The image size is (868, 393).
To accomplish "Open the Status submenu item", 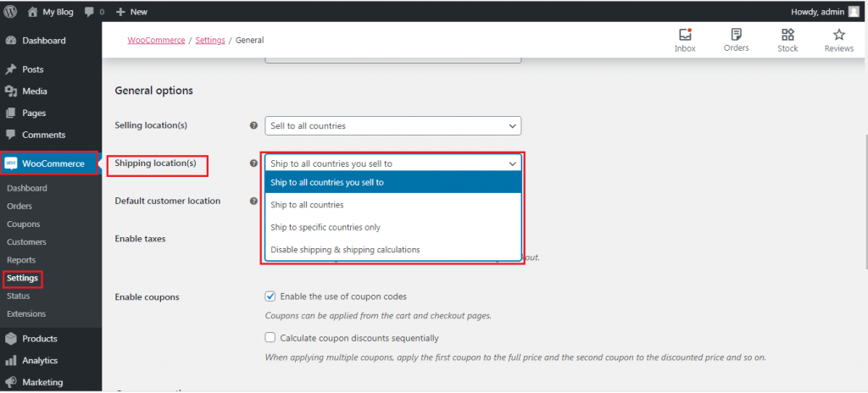I will [x=19, y=296].
